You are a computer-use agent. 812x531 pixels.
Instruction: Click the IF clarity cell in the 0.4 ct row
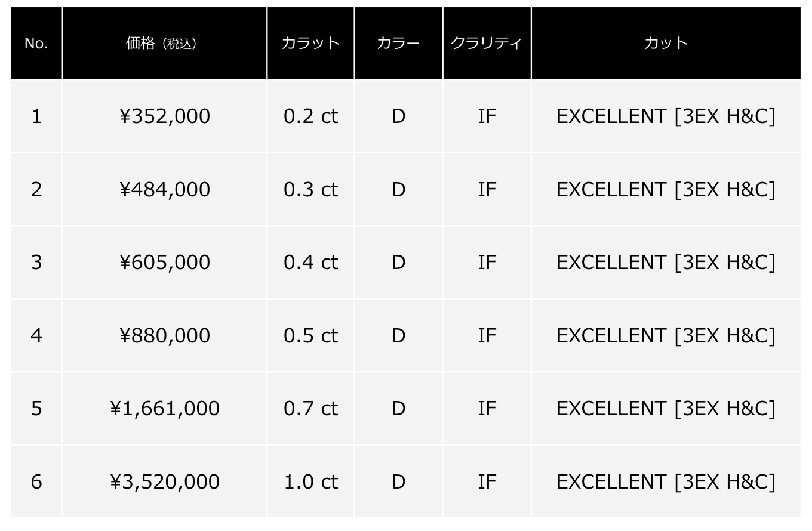tap(487, 263)
